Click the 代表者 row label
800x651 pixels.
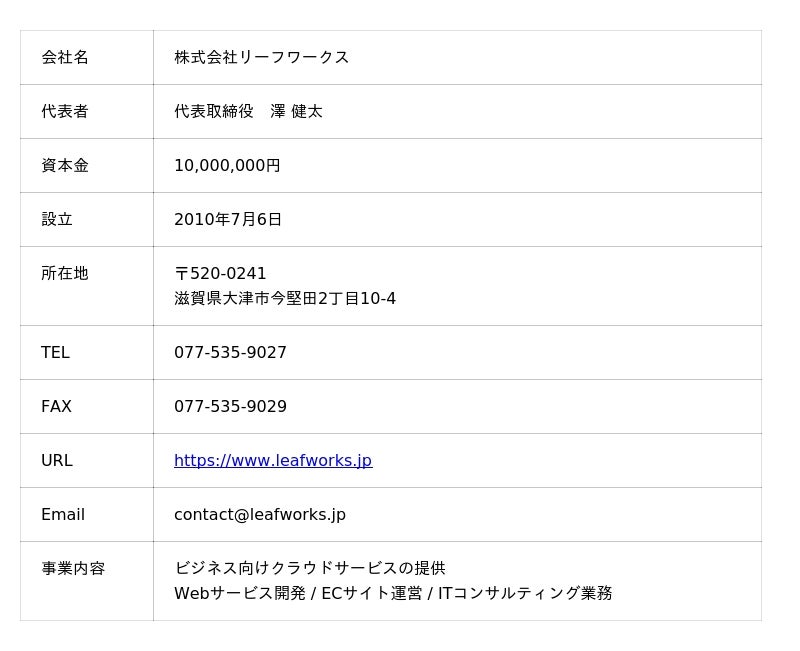click(65, 112)
